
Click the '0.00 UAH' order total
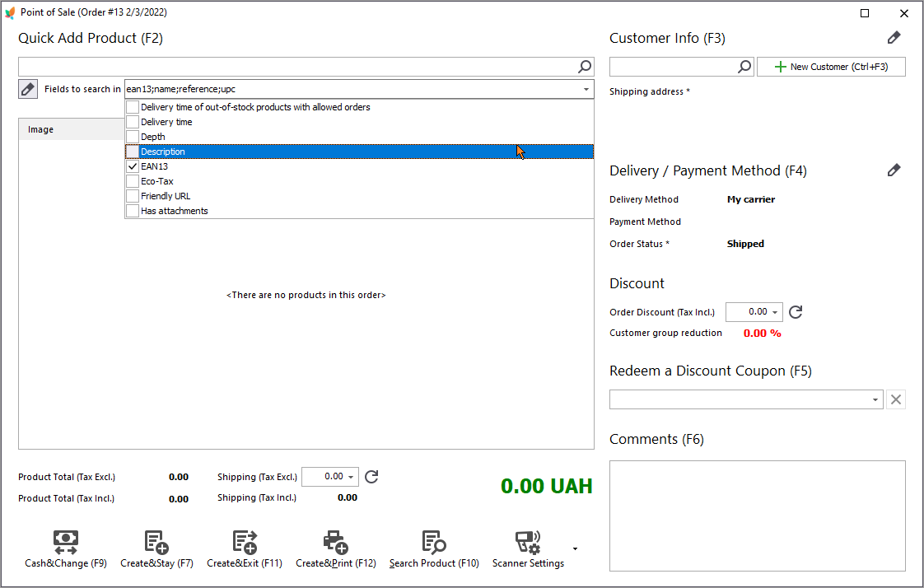[x=546, y=486]
